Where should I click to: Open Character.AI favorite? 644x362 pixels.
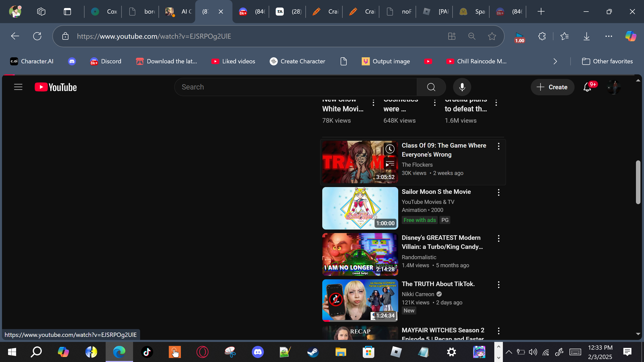click(32, 61)
